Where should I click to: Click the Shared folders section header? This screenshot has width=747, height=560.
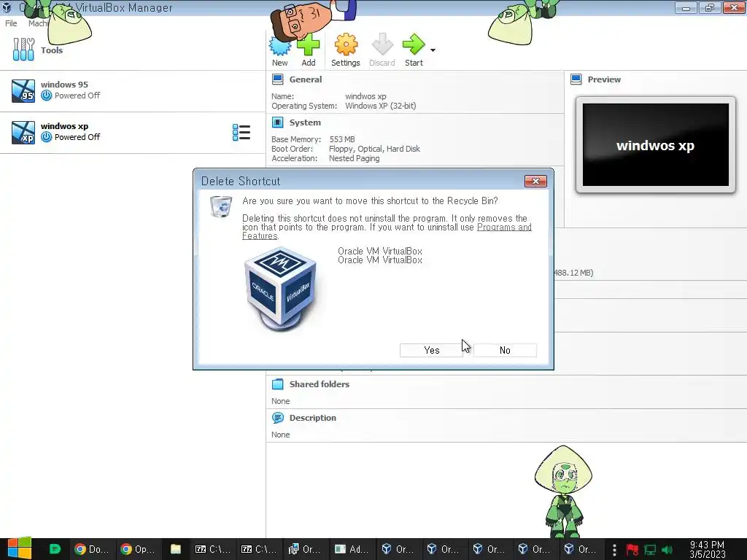pyautogui.click(x=320, y=384)
